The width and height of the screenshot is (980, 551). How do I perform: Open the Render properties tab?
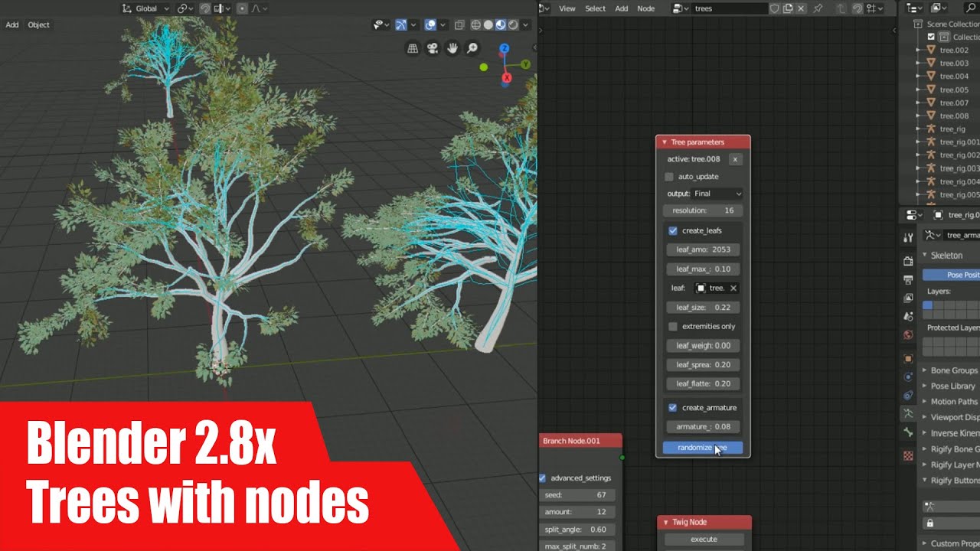click(908, 261)
